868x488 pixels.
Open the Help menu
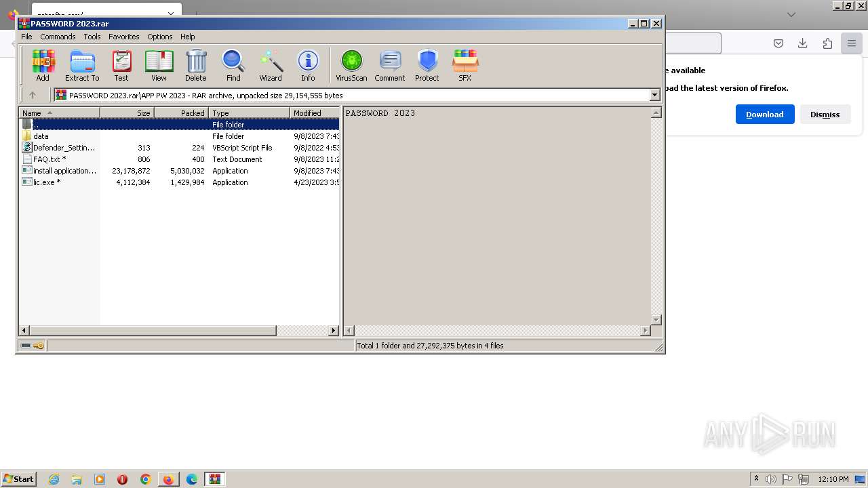(188, 37)
